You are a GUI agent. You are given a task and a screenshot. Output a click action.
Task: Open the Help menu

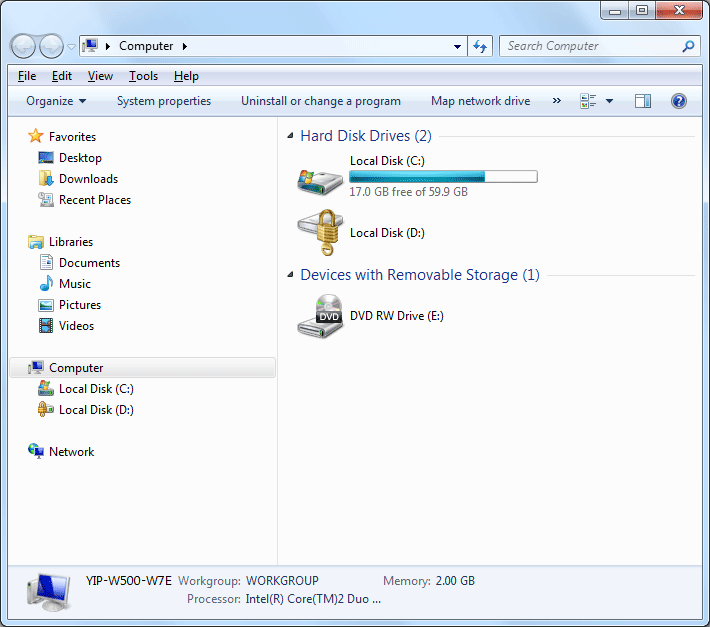pyautogui.click(x=186, y=76)
